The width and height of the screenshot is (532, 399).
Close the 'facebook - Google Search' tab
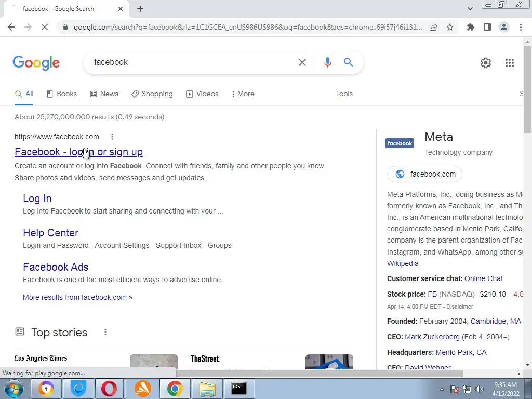(121, 9)
